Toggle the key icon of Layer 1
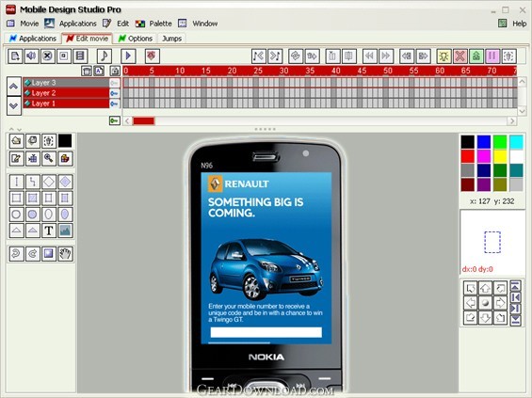532x398 pixels. [x=115, y=103]
